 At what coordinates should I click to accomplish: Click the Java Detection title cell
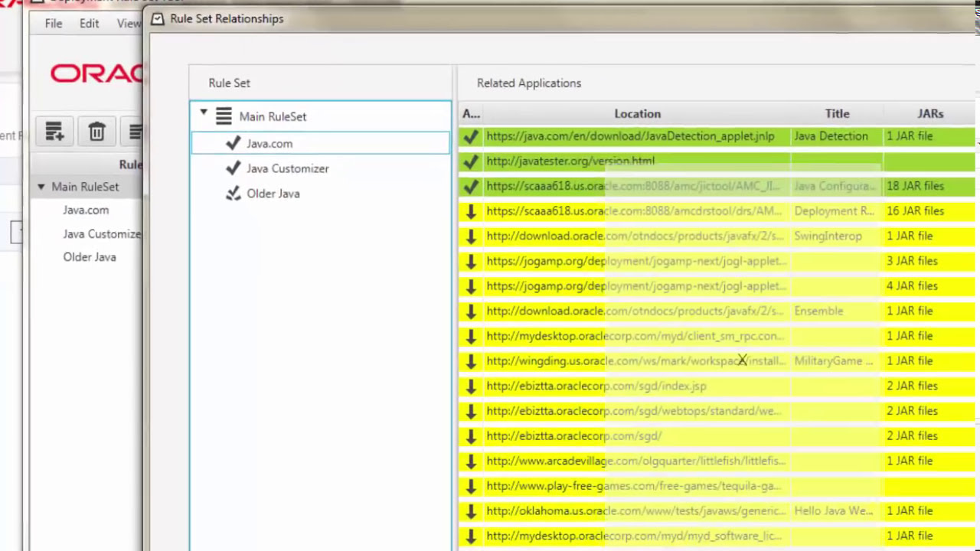pyautogui.click(x=831, y=136)
